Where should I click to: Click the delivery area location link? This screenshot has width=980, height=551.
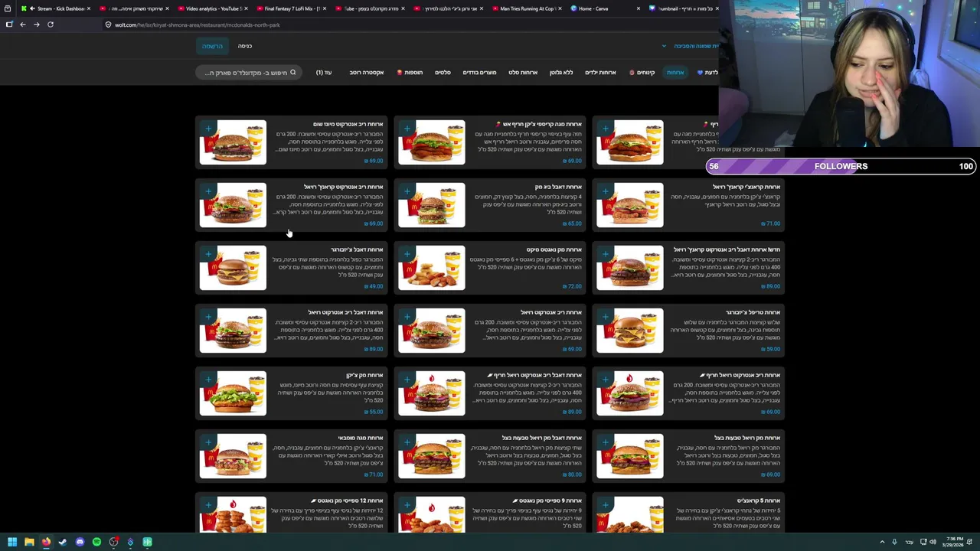(695, 46)
